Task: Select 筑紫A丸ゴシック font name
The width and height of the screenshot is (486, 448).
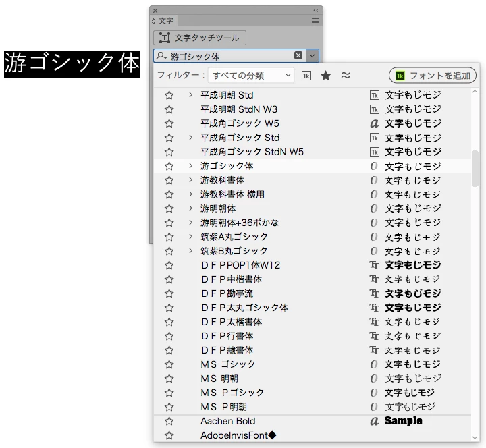Action: (234, 237)
